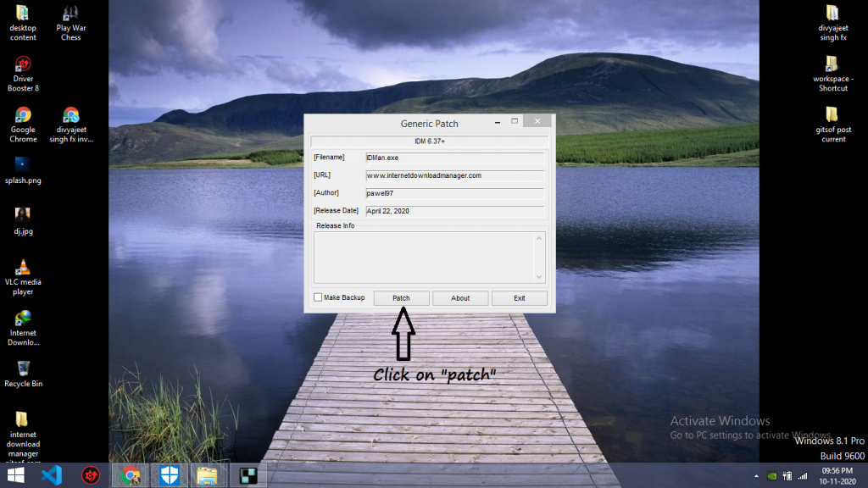Open Driver Booster taskbar icon
This screenshot has height=488, width=868.
[91, 475]
